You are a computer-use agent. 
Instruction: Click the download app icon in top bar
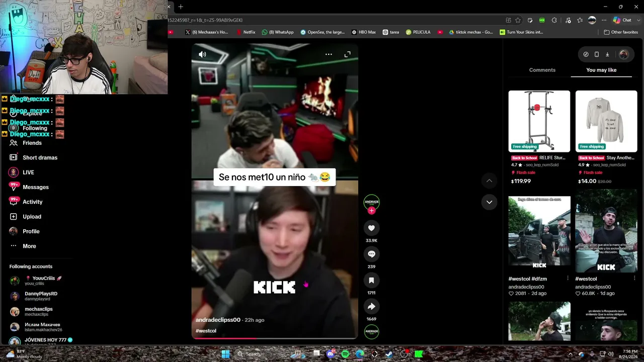click(x=607, y=54)
